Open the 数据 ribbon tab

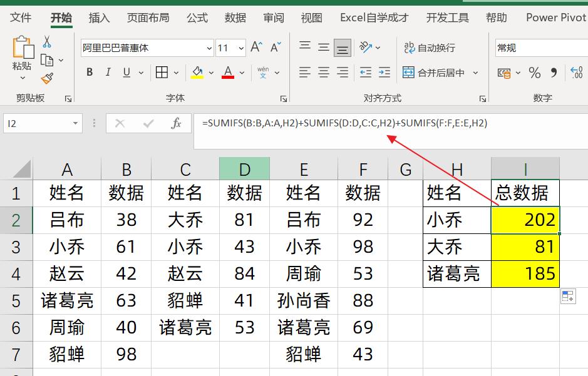(x=235, y=18)
